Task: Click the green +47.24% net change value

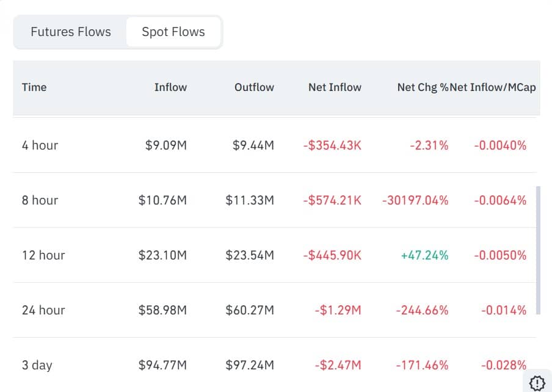Action: point(424,255)
